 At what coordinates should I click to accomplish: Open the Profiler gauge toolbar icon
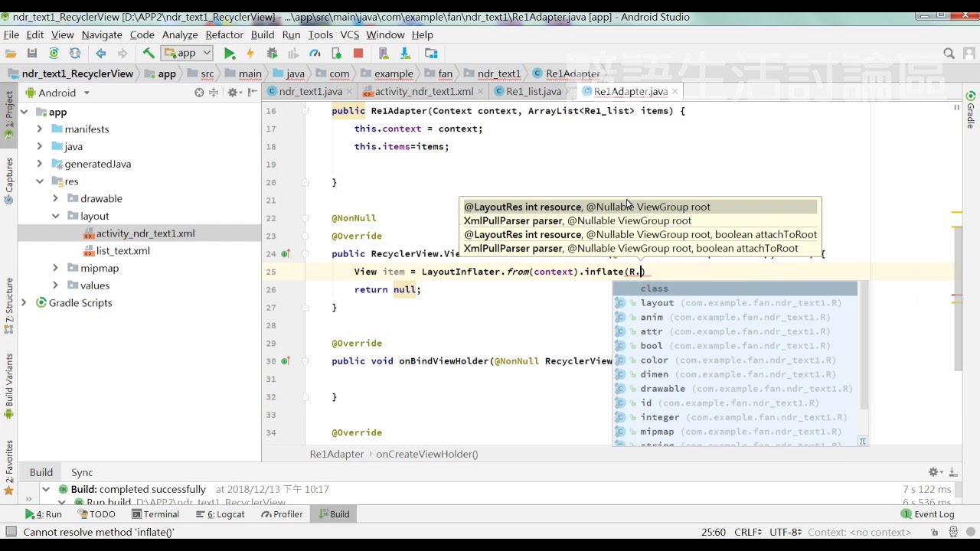tap(315, 54)
